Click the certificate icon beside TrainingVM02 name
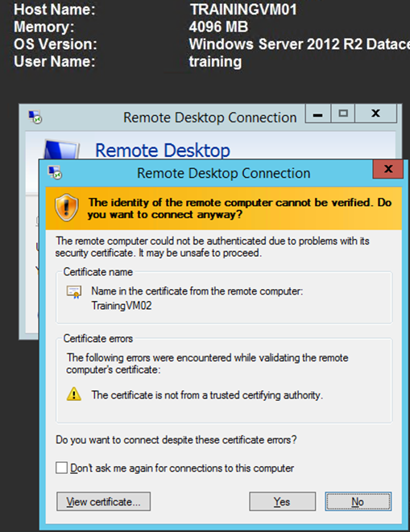The height and width of the screenshot is (532, 410). 74,292
